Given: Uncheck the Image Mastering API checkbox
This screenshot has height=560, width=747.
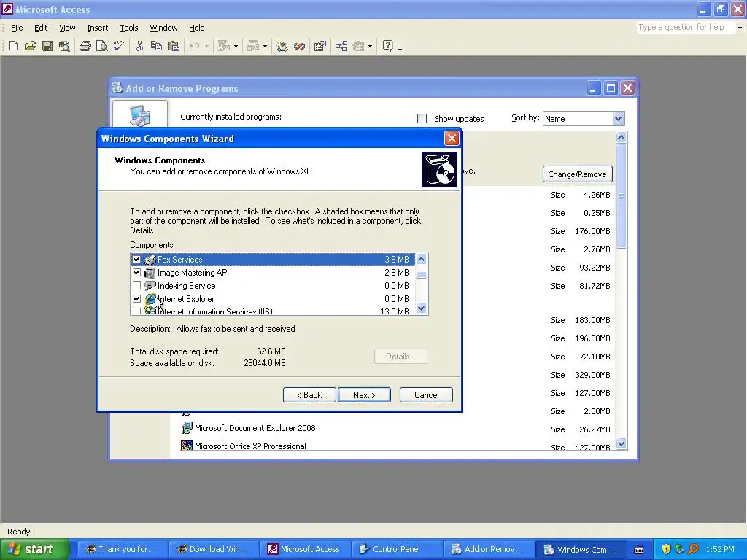Looking at the screenshot, I should tap(136, 273).
